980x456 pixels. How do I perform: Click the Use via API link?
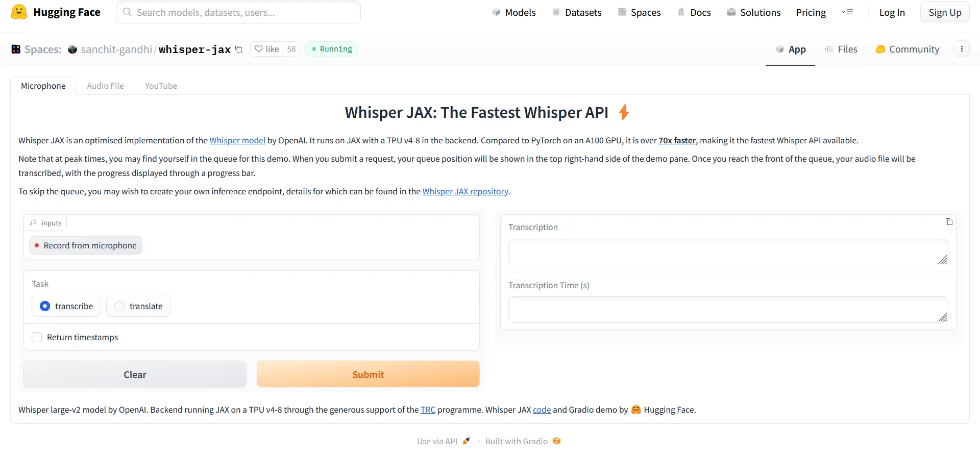(444, 441)
